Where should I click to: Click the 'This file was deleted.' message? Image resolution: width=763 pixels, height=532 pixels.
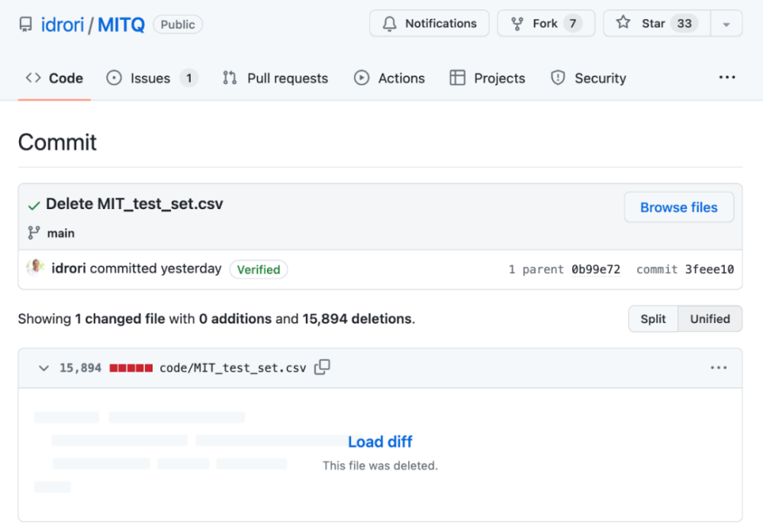[380, 466]
